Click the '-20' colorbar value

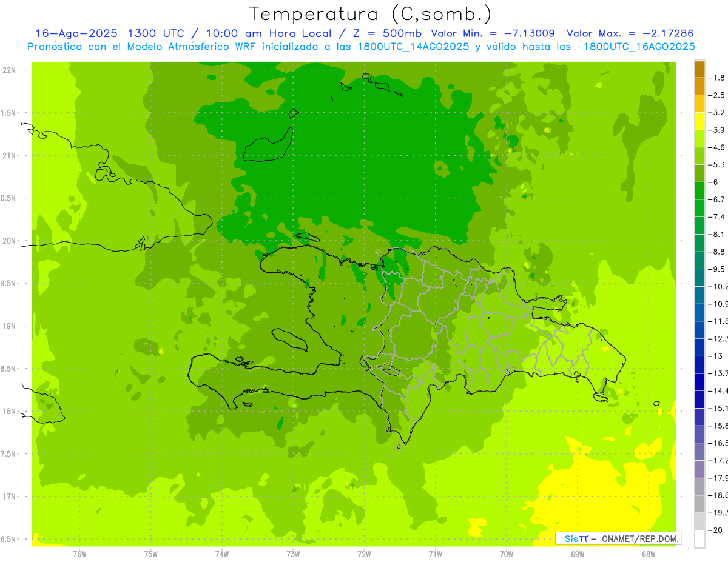click(715, 530)
